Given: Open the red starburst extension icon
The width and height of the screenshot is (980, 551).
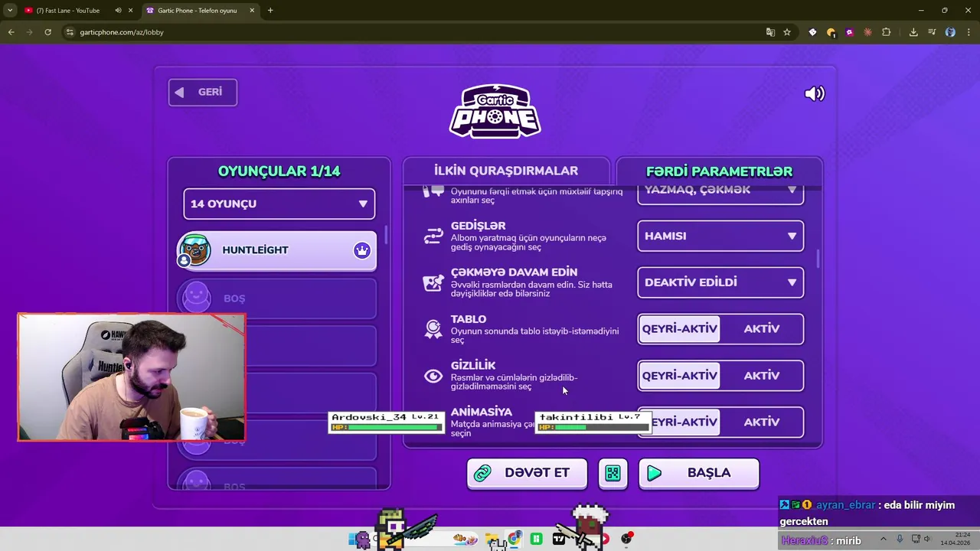Looking at the screenshot, I should [x=867, y=32].
